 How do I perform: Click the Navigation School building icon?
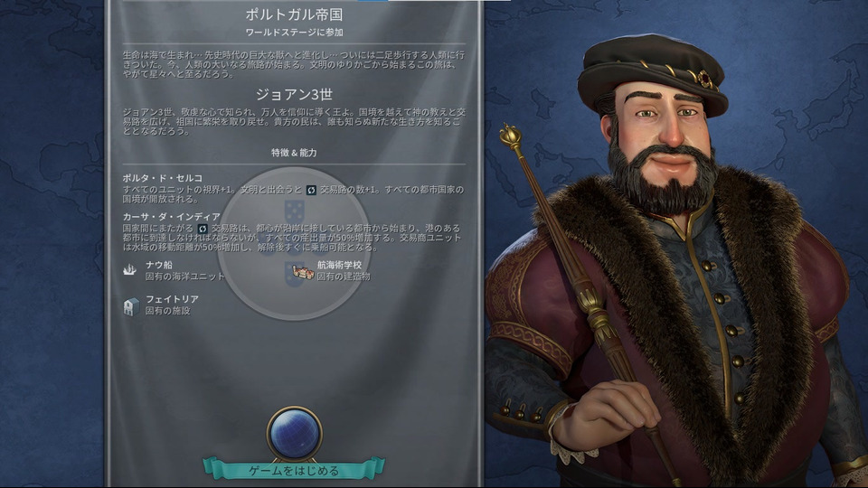point(303,271)
